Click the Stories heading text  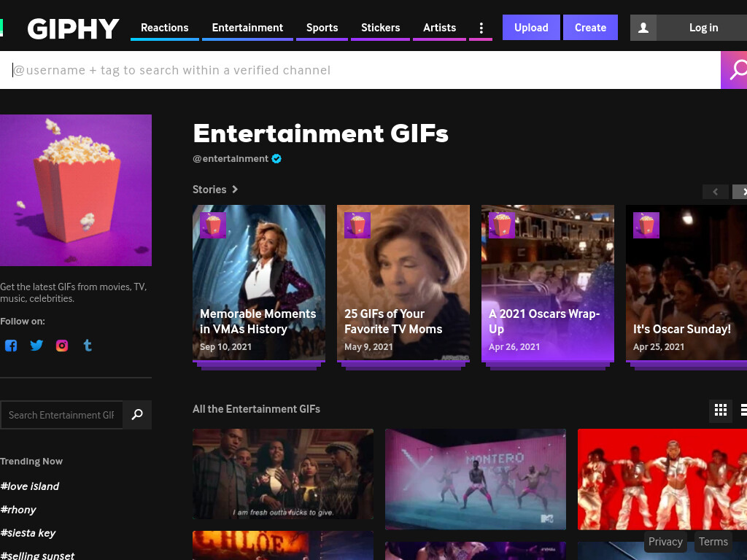click(x=209, y=189)
